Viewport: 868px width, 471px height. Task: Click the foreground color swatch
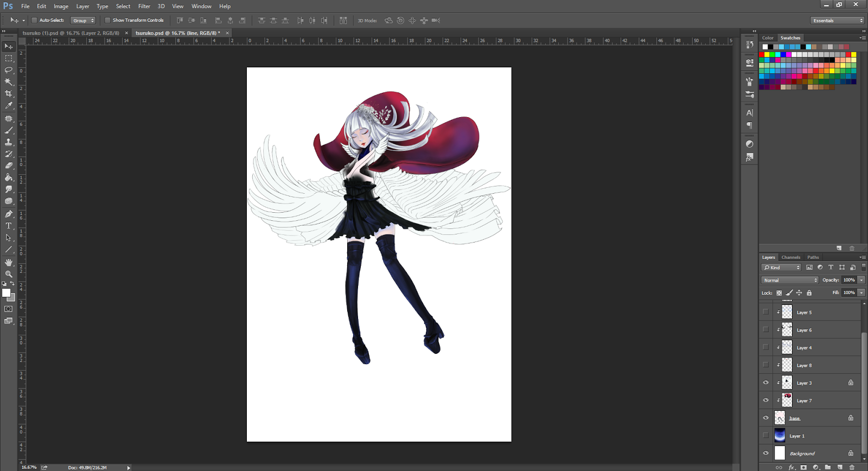6,293
